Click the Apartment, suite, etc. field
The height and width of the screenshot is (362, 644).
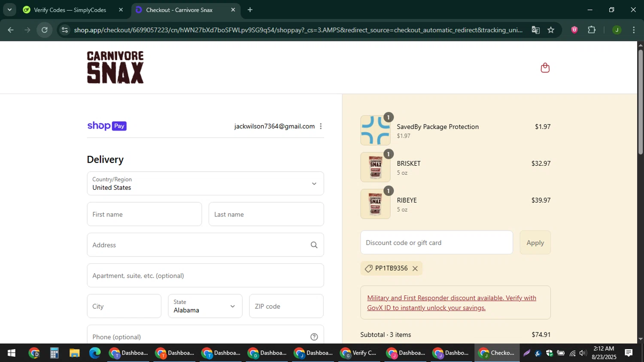point(205,275)
